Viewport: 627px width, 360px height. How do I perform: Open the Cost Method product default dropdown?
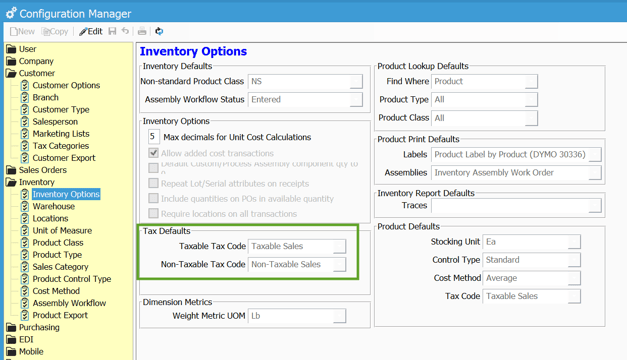tap(574, 278)
